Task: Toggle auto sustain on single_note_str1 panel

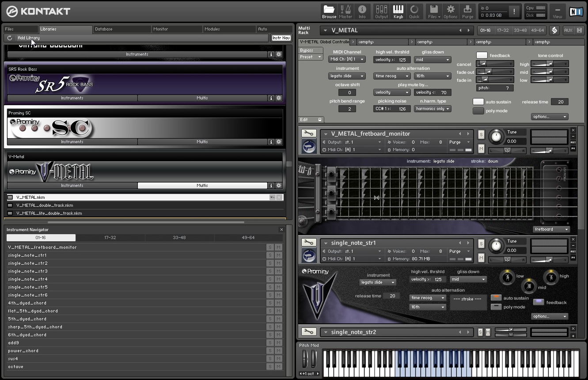Action: click(496, 298)
